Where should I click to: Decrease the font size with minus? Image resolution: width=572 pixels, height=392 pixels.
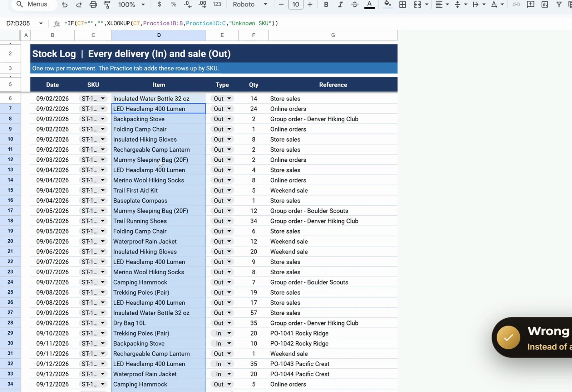(x=281, y=4)
